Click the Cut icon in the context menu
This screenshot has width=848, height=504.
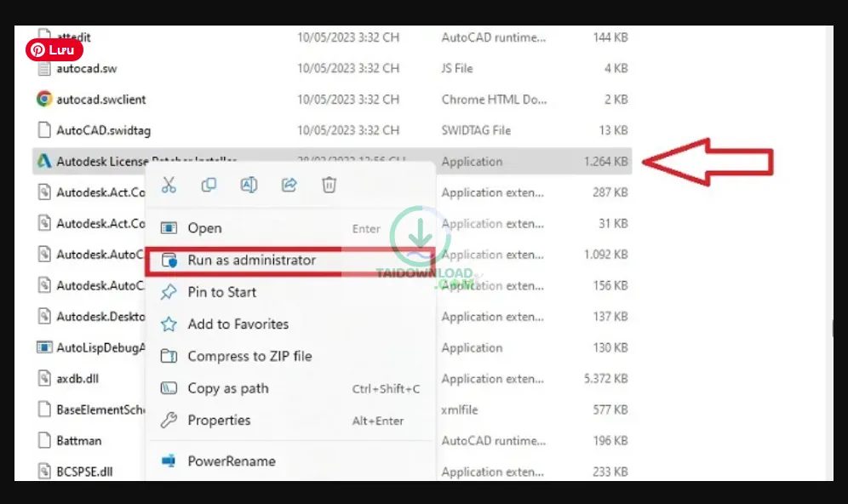168,185
